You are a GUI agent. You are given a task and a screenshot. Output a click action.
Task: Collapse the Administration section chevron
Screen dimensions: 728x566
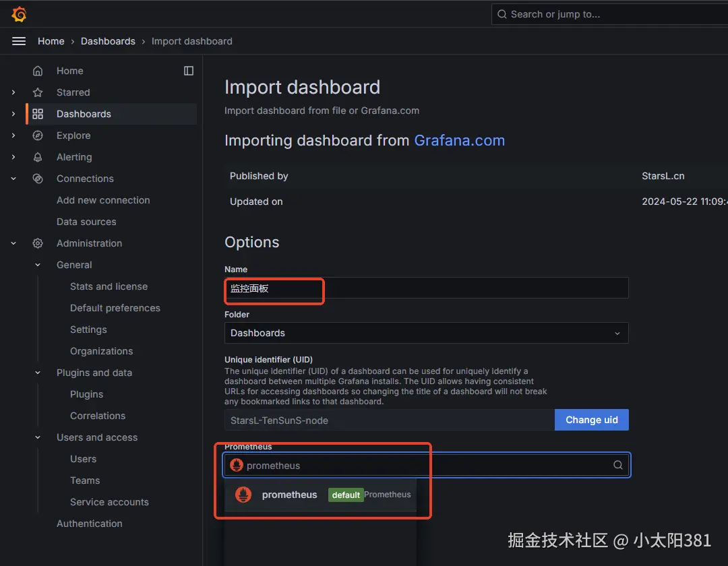click(x=13, y=243)
